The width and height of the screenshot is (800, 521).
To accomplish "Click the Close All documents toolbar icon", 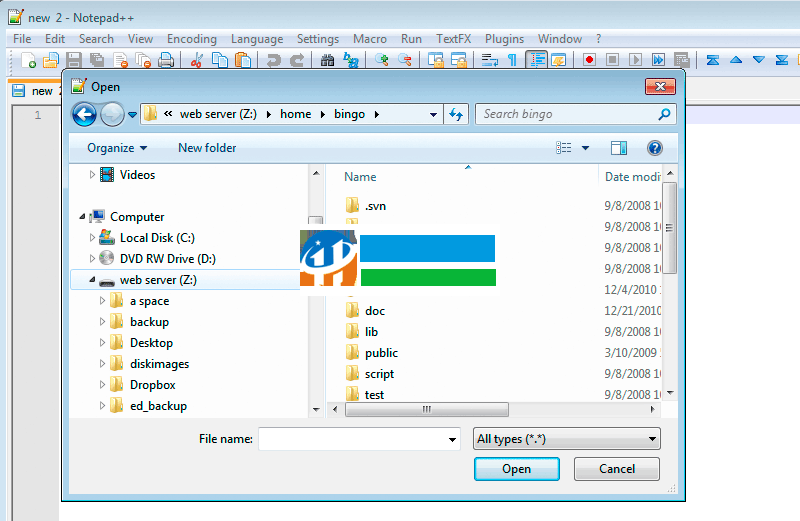I will coord(143,60).
